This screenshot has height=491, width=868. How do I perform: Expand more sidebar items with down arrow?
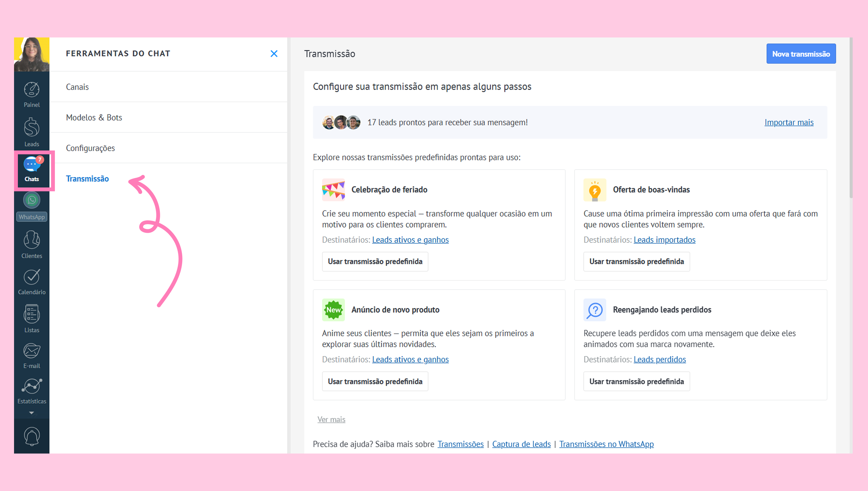click(x=31, y=413)
